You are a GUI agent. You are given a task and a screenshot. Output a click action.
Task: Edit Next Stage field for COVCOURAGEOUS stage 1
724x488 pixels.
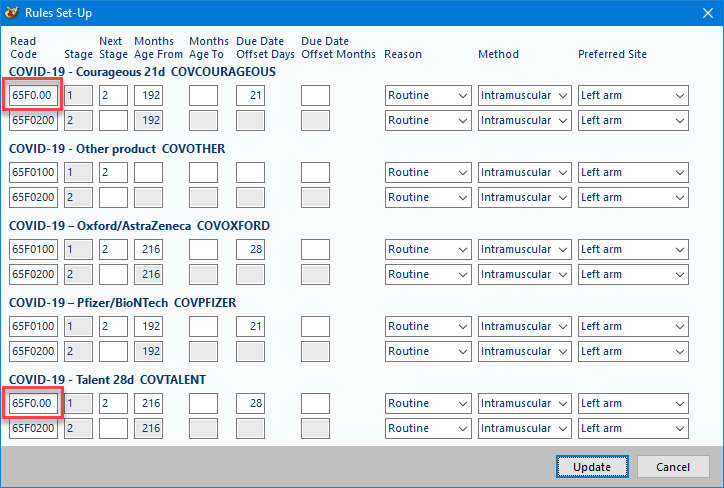pyautogui.click(x=113, y=96)
